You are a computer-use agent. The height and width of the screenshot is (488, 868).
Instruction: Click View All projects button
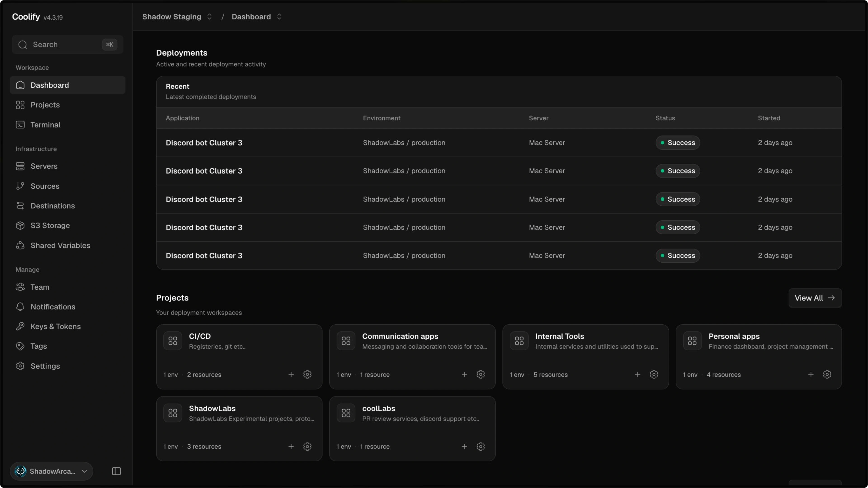815,298
